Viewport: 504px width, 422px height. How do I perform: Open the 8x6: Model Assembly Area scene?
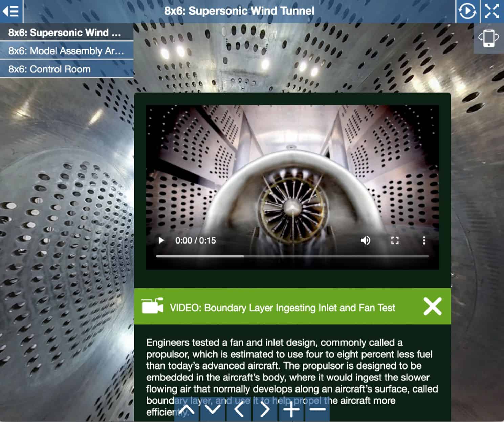click(67, 51)
